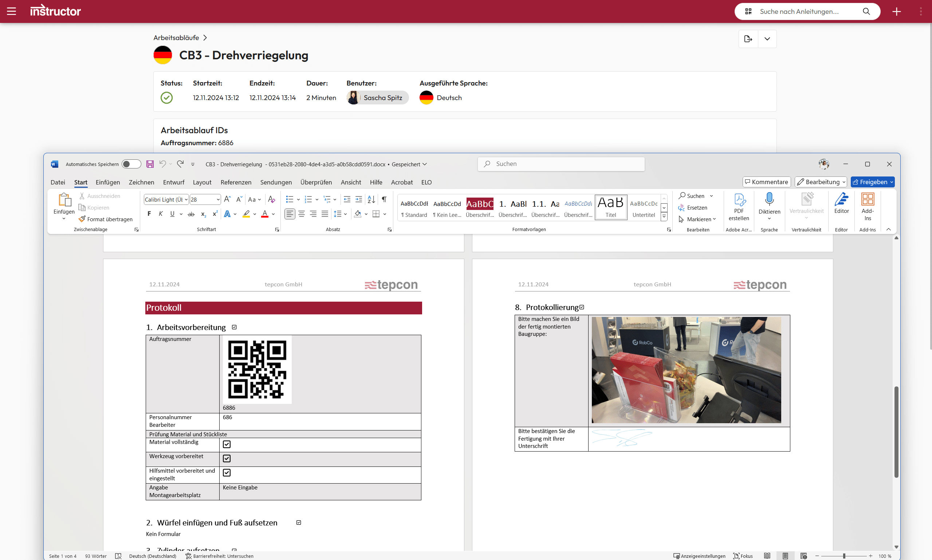Center-align text in Absatz group

click(301, 214)
